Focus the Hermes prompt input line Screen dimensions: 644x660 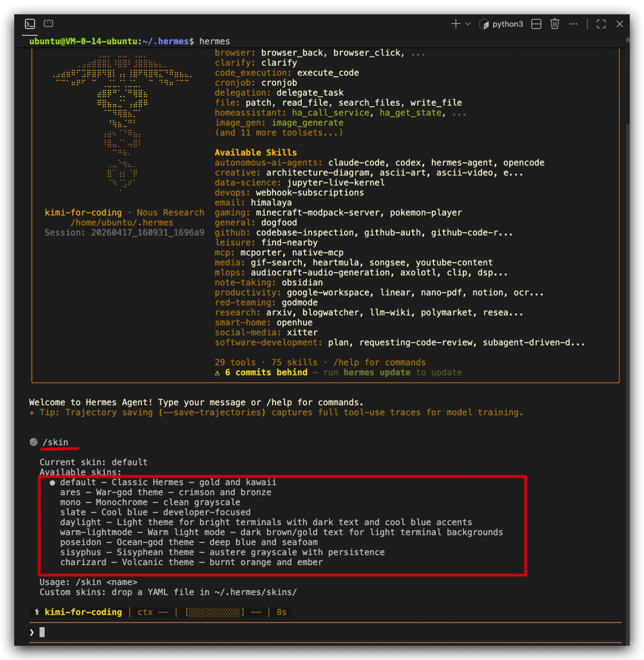tap(325, 632)
